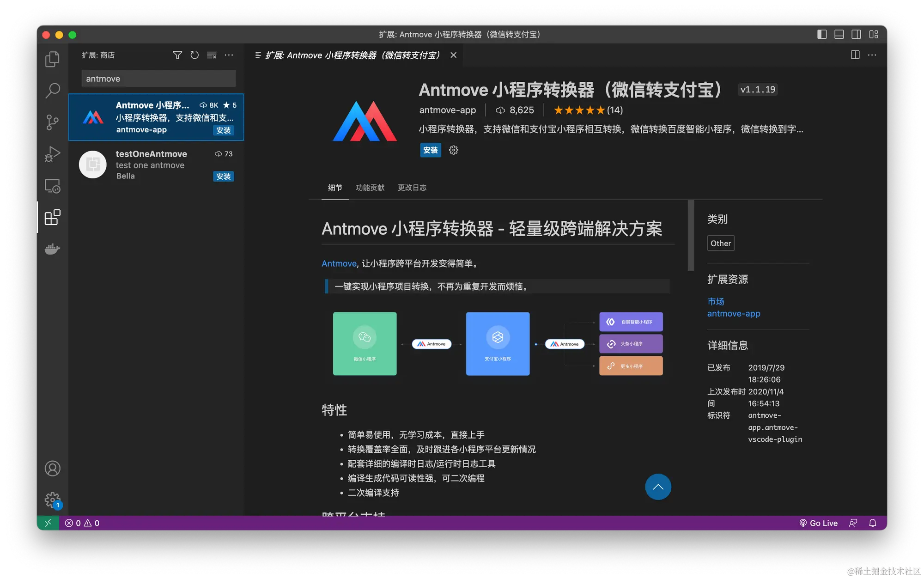This screenshot has height=579, width=924.
Task: Open extension manage gear dropdown
Action: click(x=454, y=150)
